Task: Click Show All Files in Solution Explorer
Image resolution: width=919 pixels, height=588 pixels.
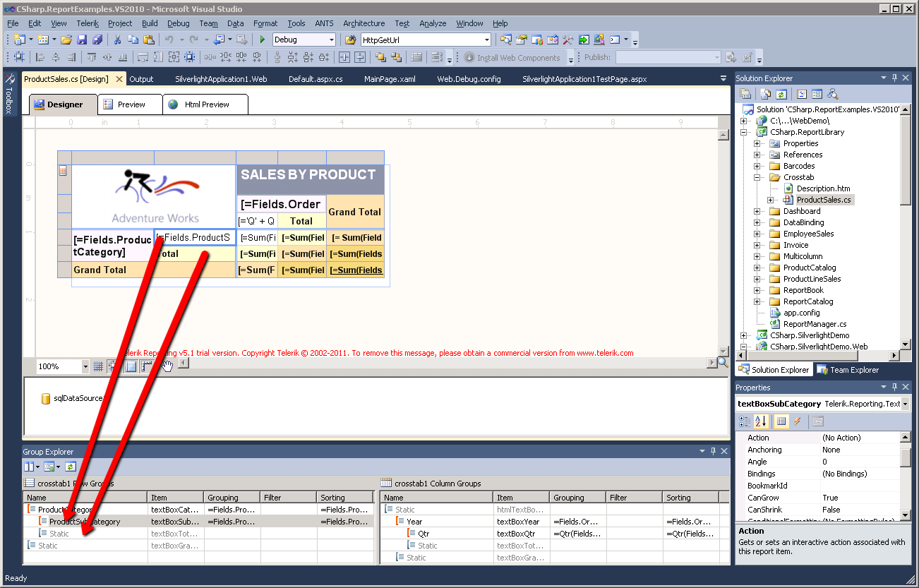Action: point(767,94)
